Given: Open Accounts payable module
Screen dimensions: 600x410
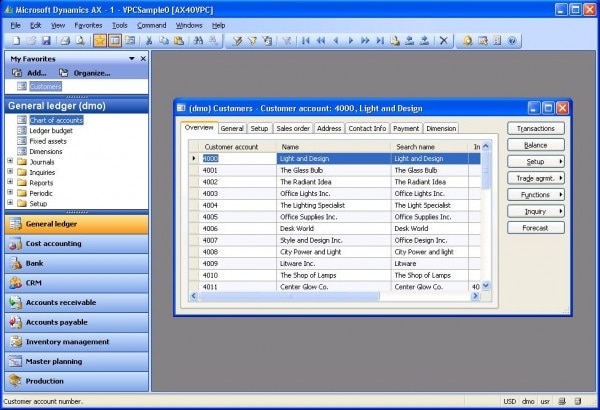Looking at the screenshot, I should click(x=77, y=322).
